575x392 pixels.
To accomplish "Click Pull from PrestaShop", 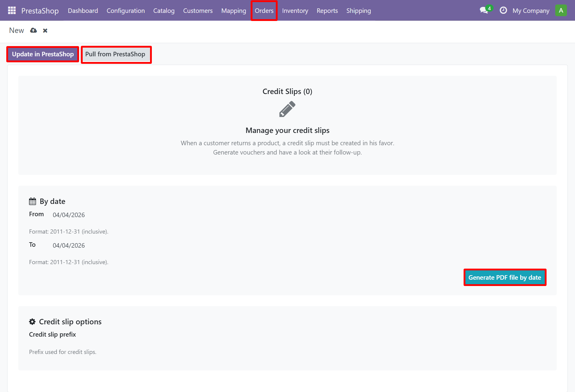I will (x=116, y=55).
